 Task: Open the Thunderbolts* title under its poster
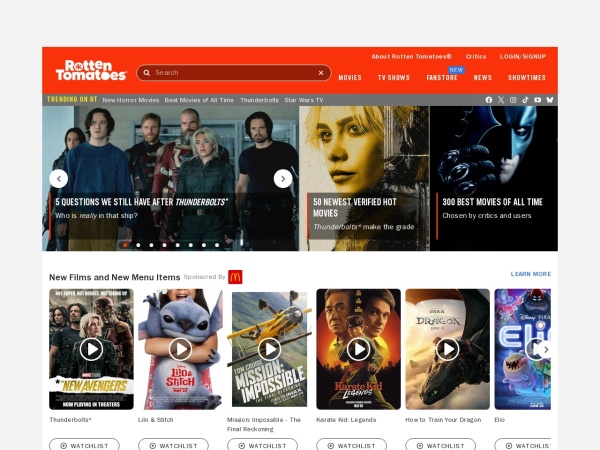70,420
